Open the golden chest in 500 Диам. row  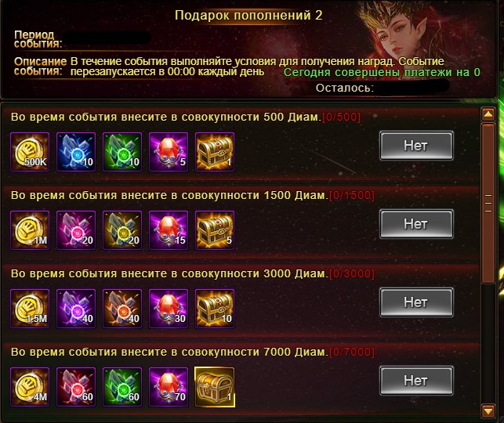[215, 152]
